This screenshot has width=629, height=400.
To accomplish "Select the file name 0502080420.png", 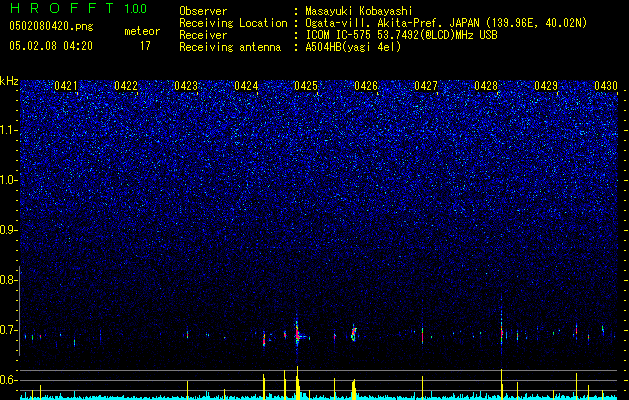I will (x=51, y=26).
